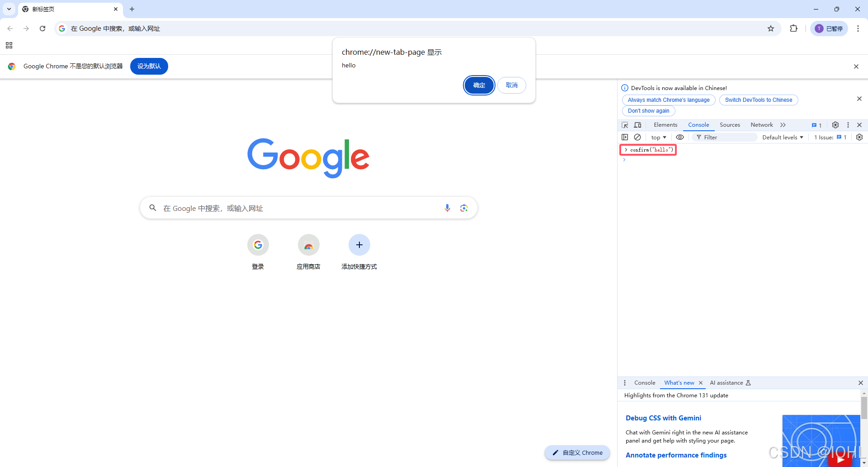Toggle live expression eye icon

(x=680, y=137)
